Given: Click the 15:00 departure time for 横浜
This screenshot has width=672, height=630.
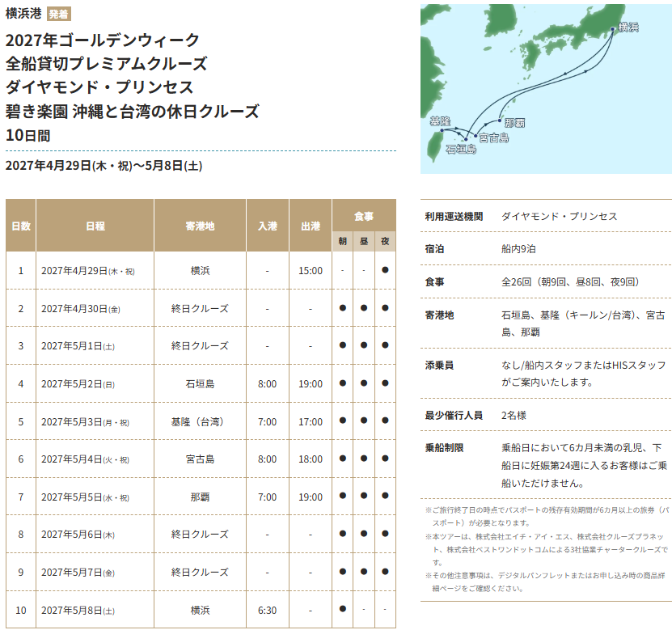Looking at the screenshot, I should tap(311, 271).
